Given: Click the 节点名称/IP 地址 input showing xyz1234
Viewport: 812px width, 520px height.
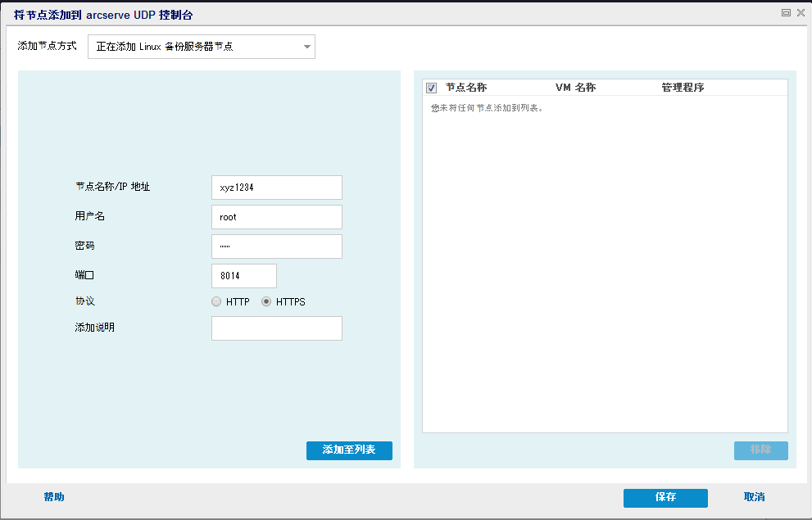Looking at the screenshot, I should 276,188.
